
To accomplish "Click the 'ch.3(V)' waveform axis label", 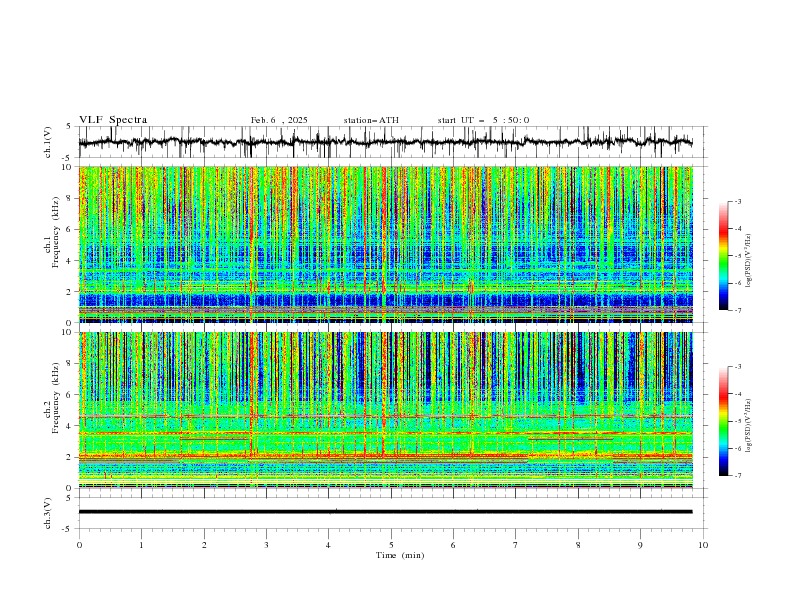I will 48,513.
